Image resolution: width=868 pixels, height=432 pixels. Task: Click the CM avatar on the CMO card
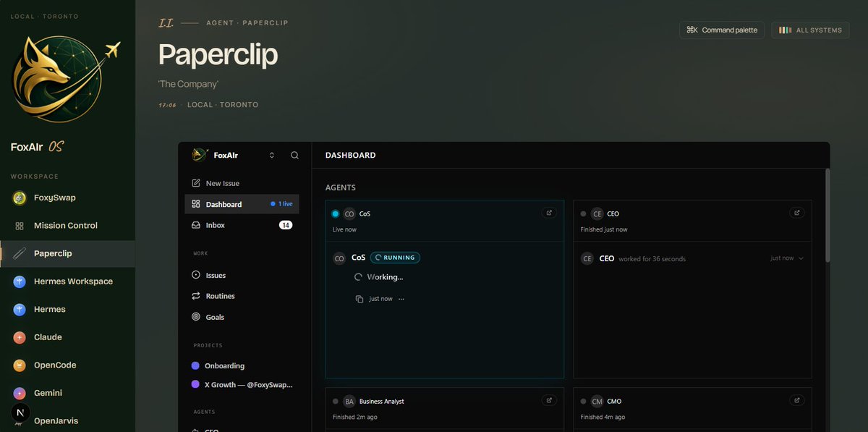(x=597, y=401)
